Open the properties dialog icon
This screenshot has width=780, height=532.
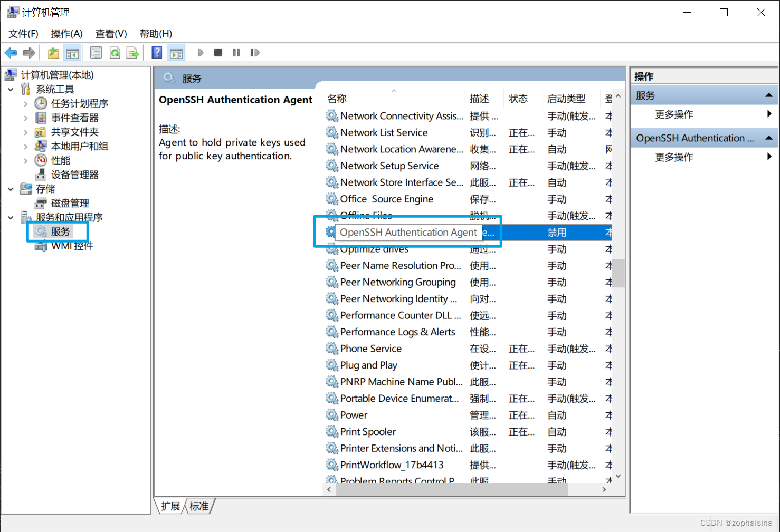[96, 52]
